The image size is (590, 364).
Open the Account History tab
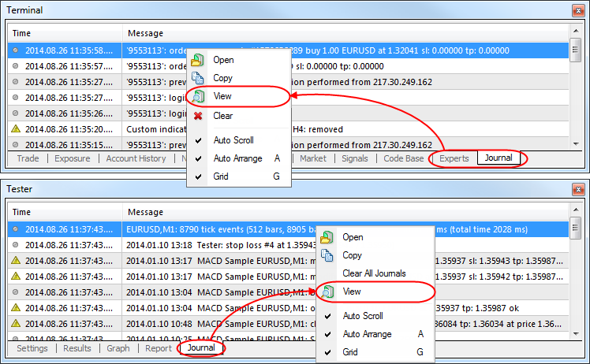click(136, 158)
